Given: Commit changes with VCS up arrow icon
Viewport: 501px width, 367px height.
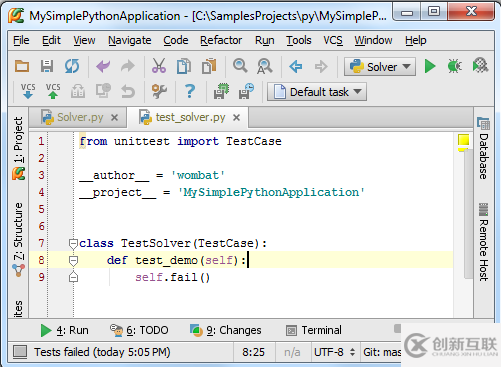Looking at the screenshot, I should [x=53, y=91].
